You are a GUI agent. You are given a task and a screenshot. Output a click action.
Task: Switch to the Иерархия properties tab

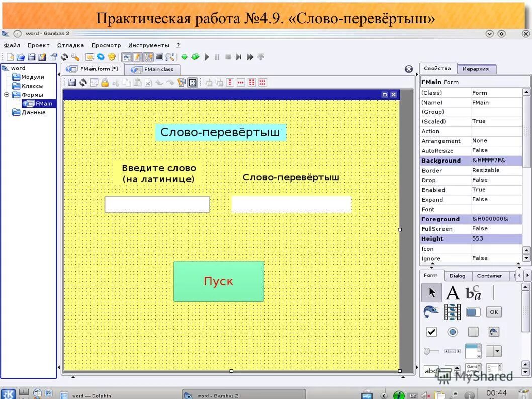click(x=475, y=69)
